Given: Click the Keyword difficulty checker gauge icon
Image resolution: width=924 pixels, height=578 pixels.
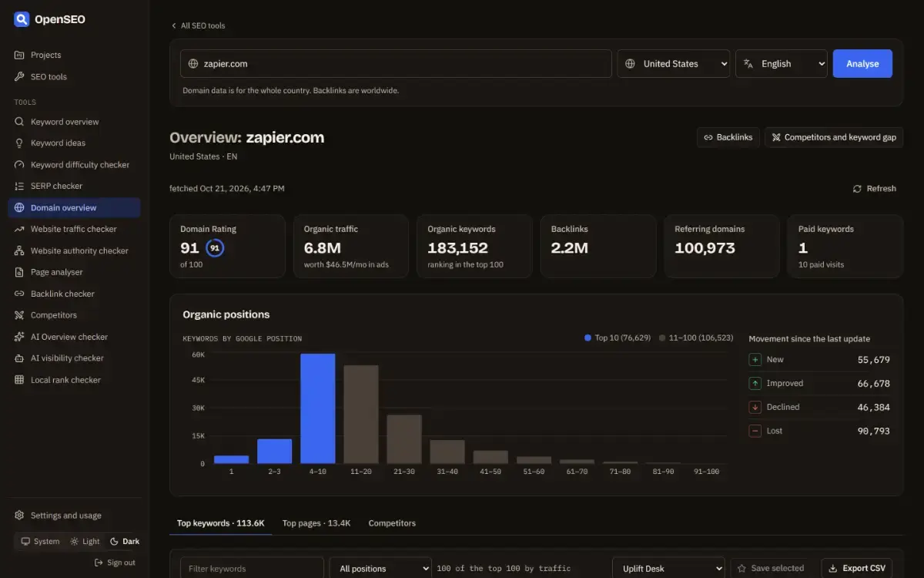Looking at the screenshot, I should pos(19,165).
